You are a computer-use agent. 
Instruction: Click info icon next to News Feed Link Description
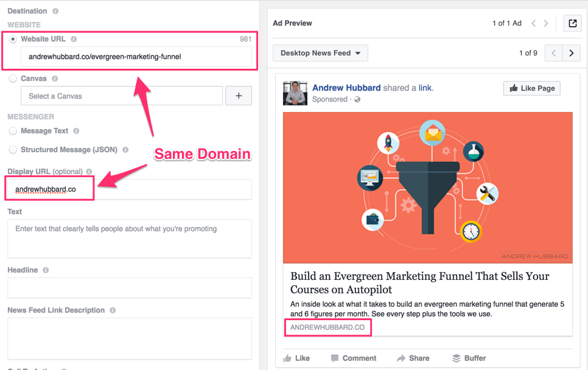[x=113, y=310]
